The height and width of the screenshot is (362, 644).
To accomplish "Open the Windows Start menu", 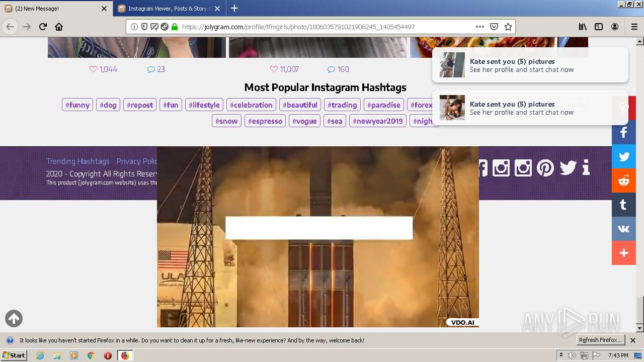I will point(14,355).
